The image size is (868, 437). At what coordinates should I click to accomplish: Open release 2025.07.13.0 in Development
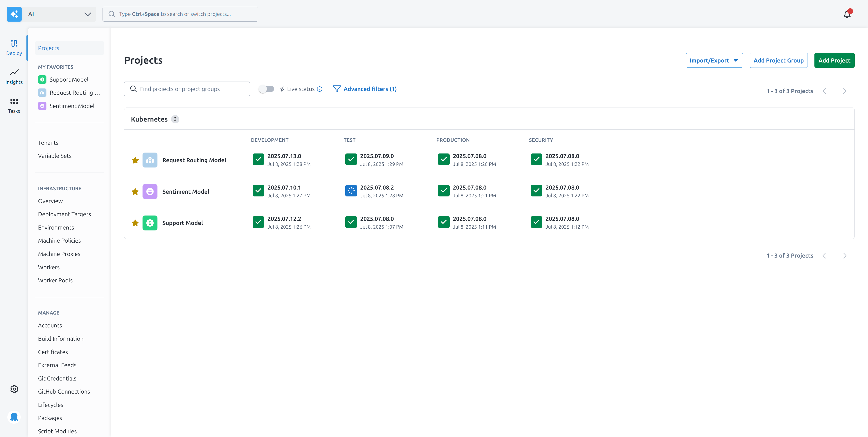pyautogui.click(x=284, y=156)
